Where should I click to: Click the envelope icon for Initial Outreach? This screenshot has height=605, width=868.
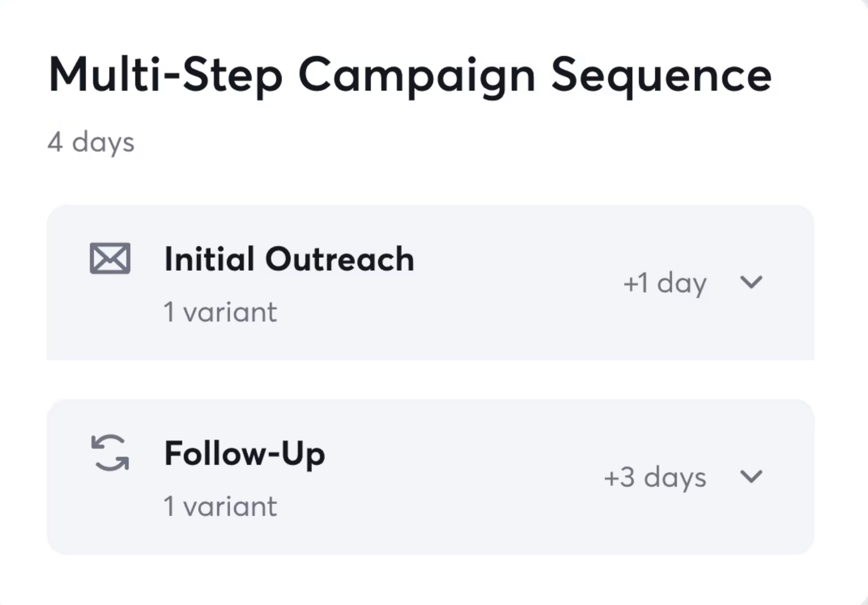pos(110,258)
